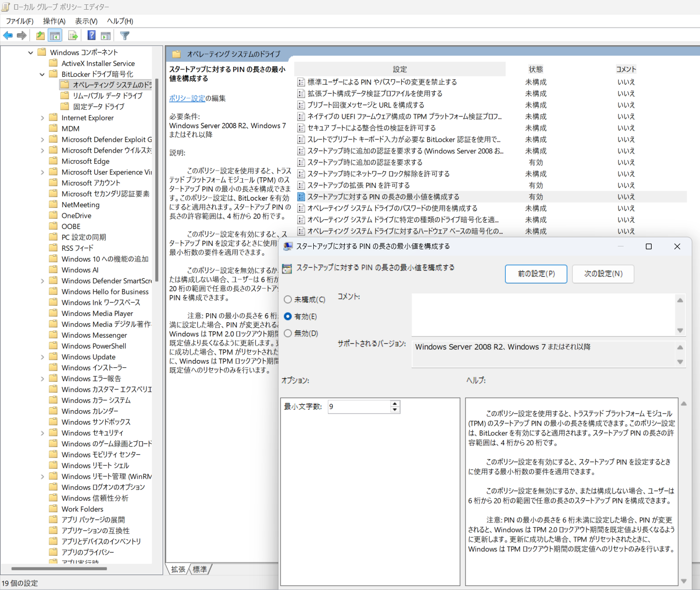Select the 未構成(C) radio button
Screen dimensions: 700x590
[x=288, y=300]
